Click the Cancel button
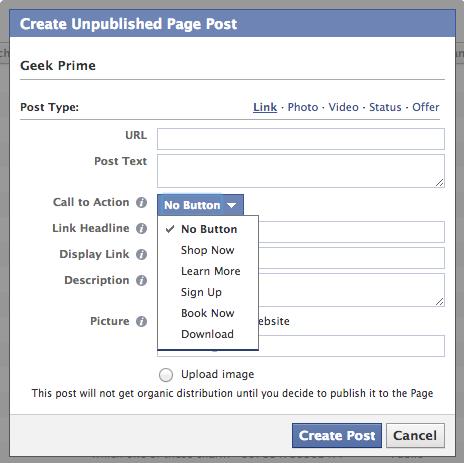Image resolution: width=464 pixels, height=463 pixels. click(415, 435)
